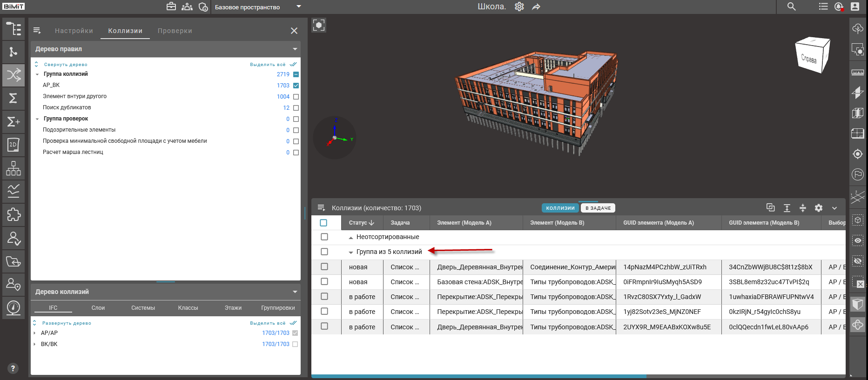Expand the AP/AP tree node
868x380 pixels.
pyautogui.click(x=35, y=333)
